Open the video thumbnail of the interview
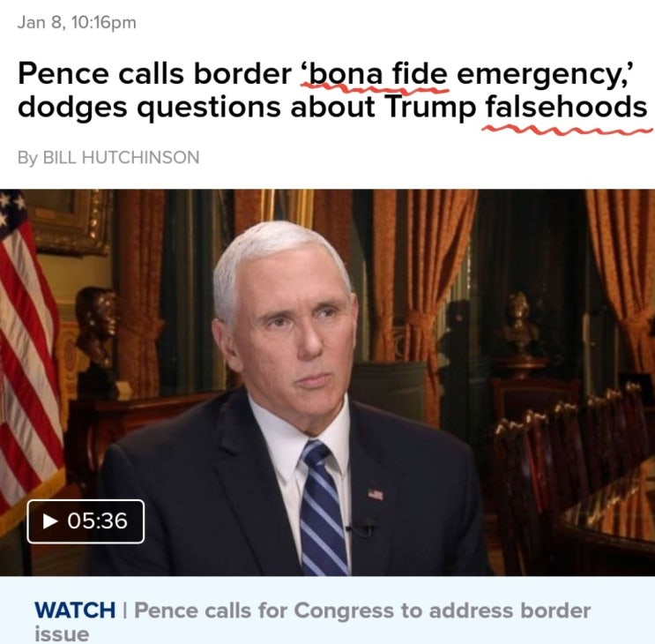Screen dimensions: 655x644 pos(328,382)
